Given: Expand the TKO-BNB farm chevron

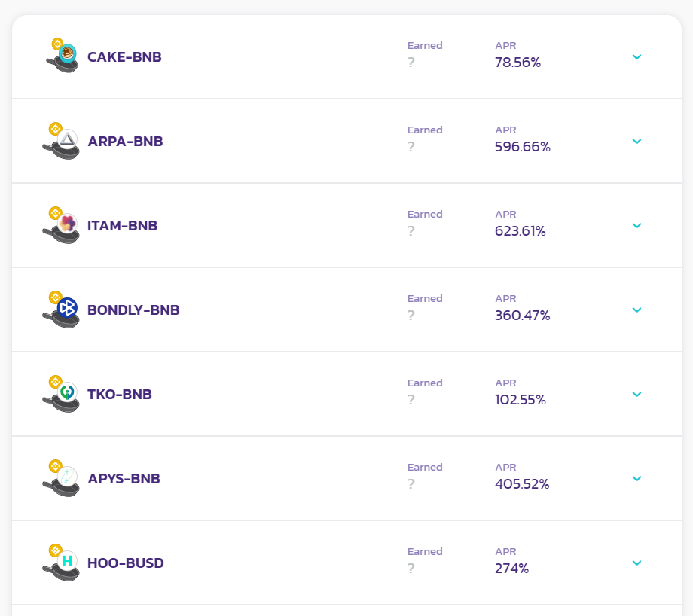Looking at the screenshot, I should (x=637, y=395).
